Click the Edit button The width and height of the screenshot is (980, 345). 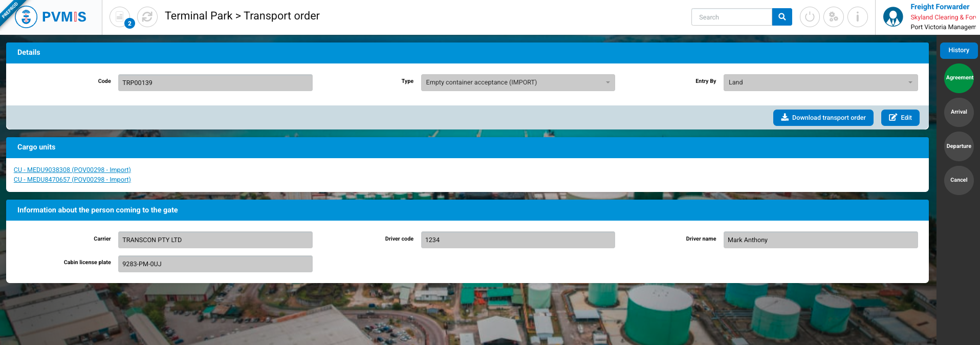click(900, 118)
